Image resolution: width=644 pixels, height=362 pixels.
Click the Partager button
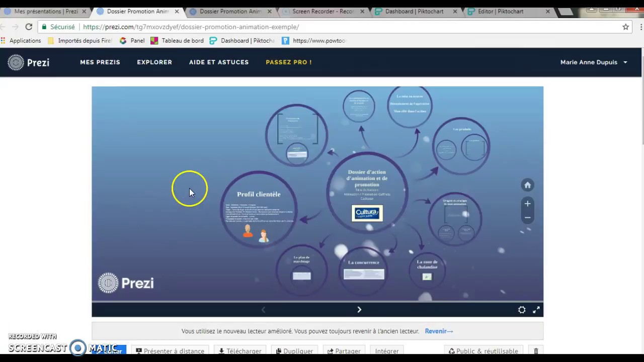click(x=344, y=351)
